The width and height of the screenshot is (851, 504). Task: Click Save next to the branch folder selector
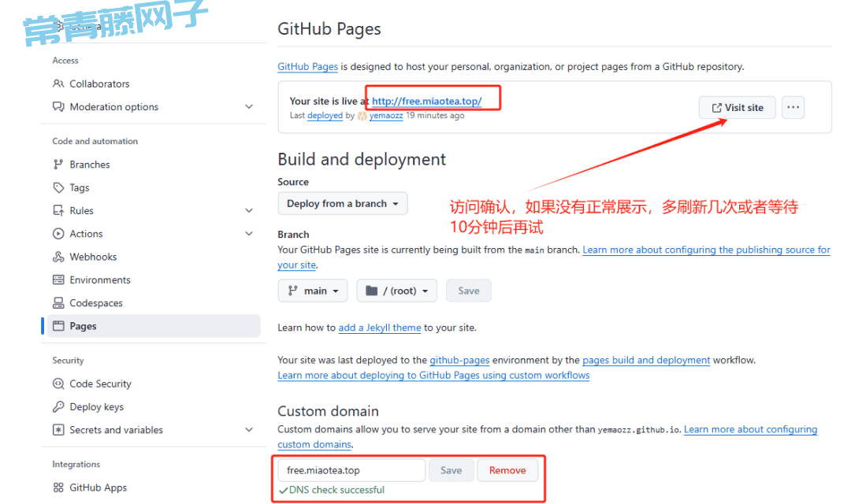click(x=468, y=291)
